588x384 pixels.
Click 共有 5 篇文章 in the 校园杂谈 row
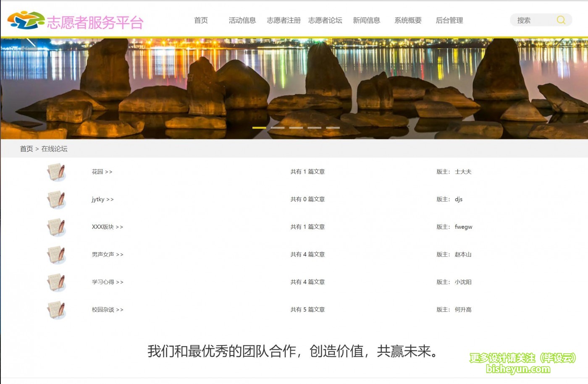coord(307,310)
